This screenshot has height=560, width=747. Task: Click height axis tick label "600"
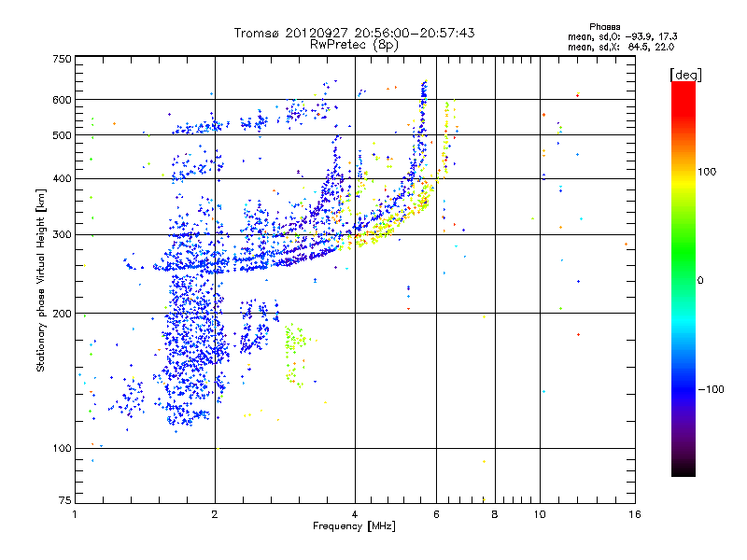click(x=62, y=100)
